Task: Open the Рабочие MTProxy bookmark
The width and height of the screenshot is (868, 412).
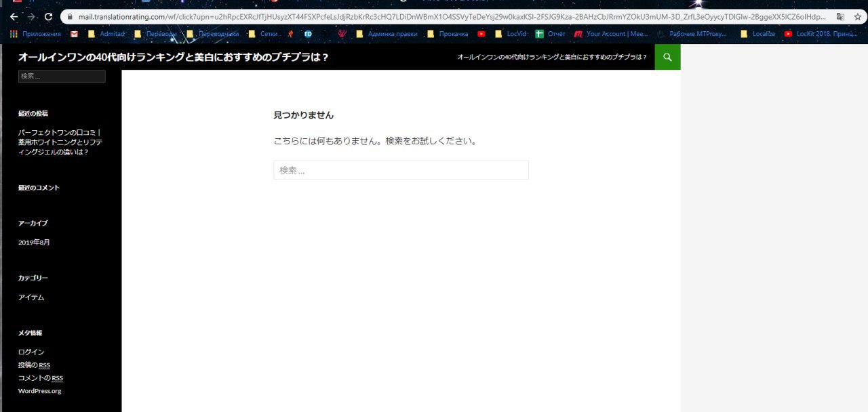Action: pos(692,33)
